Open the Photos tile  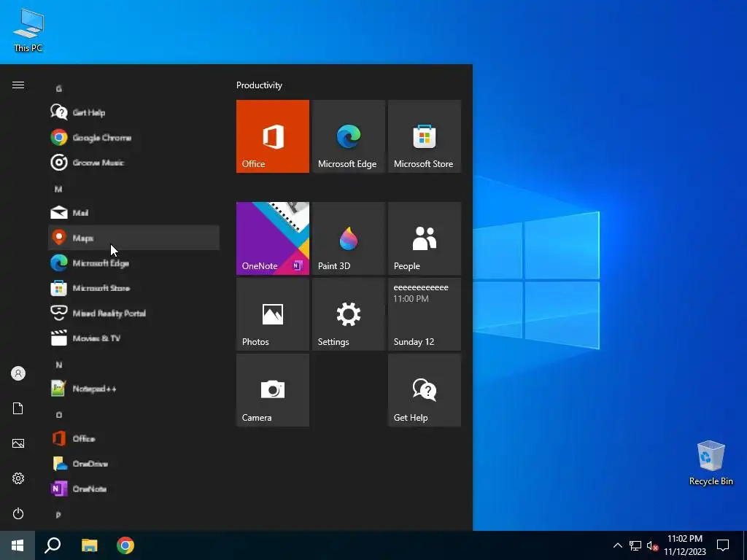click(273, 314)
